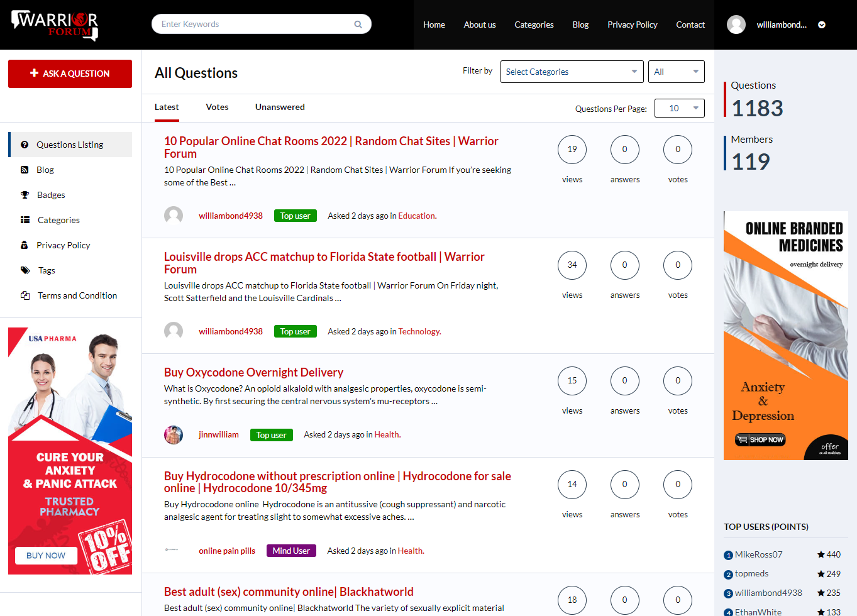Viewport: 857px width, 616px height.
Task: Open Home in the top navigation
Action: (434, 25)
